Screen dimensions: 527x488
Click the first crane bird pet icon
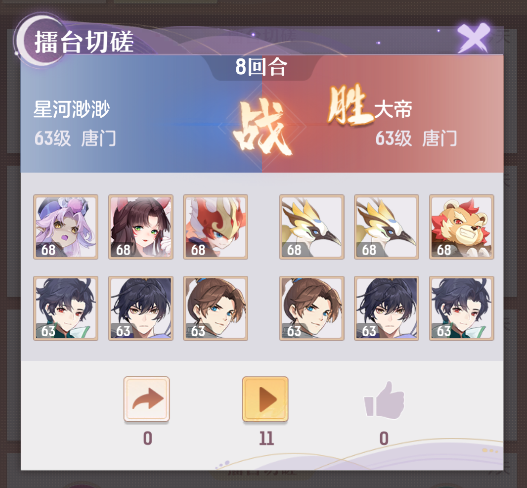coord(312,227)
